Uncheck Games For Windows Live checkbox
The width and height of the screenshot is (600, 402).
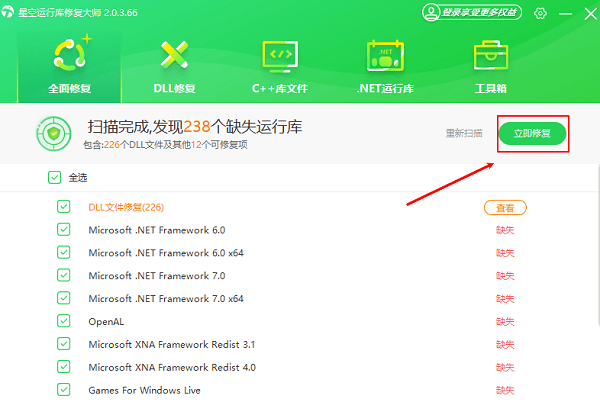[x=64, y=390]
